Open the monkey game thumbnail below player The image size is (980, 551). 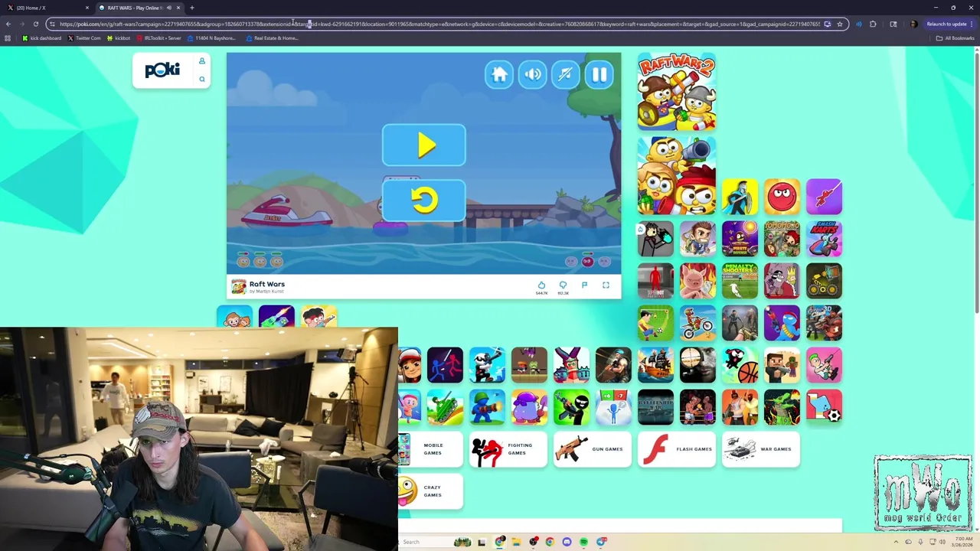coord(234,316)
